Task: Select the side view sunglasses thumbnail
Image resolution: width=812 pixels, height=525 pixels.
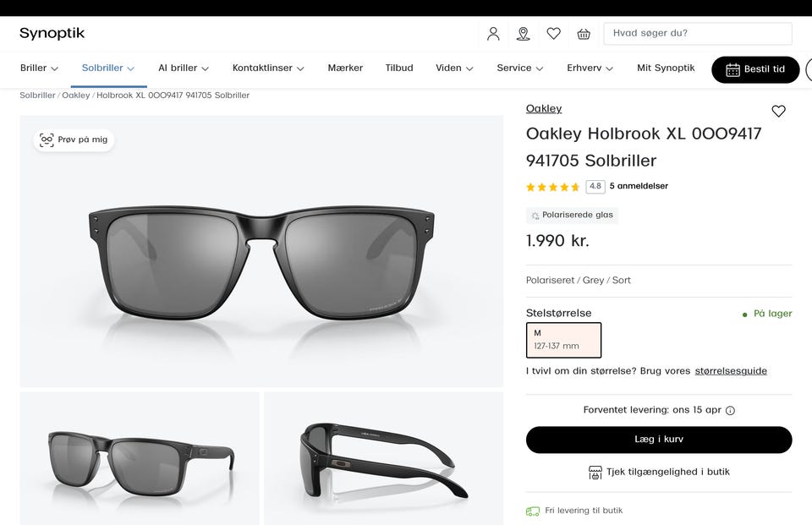Action: coord(383,458)
